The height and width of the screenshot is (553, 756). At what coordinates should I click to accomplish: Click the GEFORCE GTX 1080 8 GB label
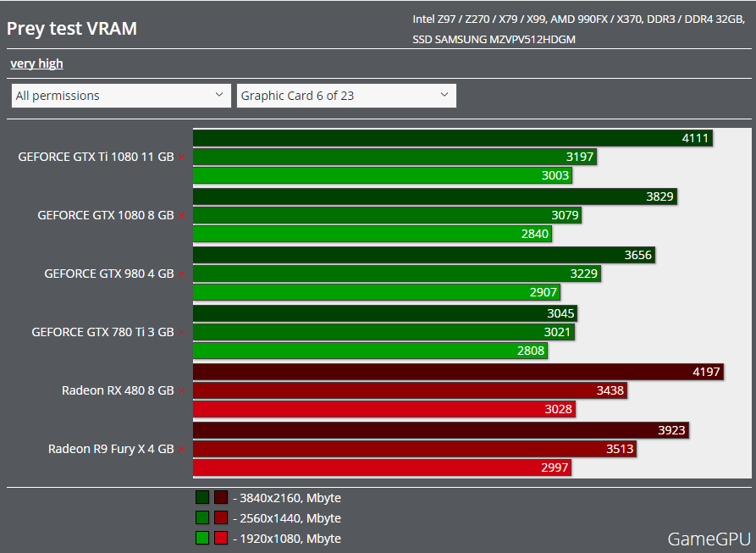(x=106, y=215)
